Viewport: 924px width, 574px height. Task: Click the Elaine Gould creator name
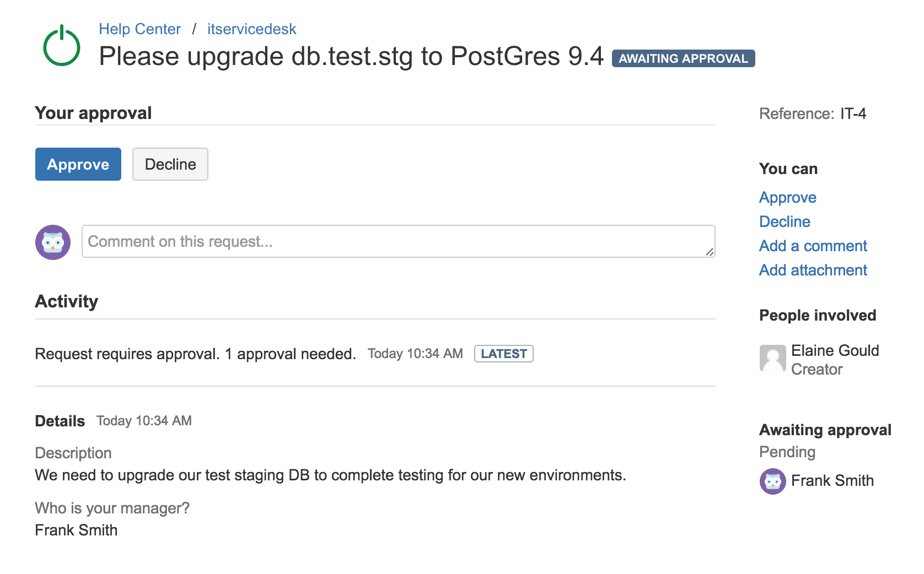tap(835, 350)
